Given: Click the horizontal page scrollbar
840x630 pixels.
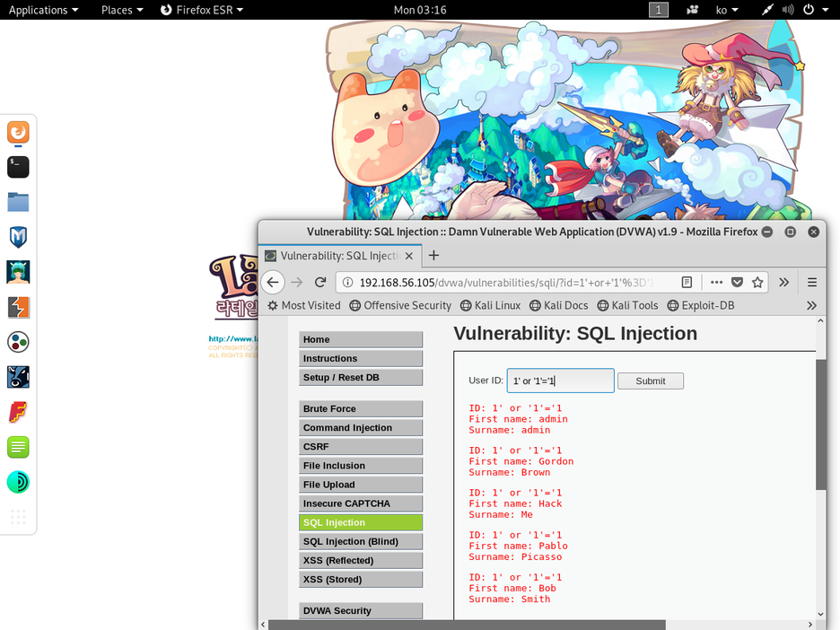Looking at the screenshot, I should click(x=467, y=625).
